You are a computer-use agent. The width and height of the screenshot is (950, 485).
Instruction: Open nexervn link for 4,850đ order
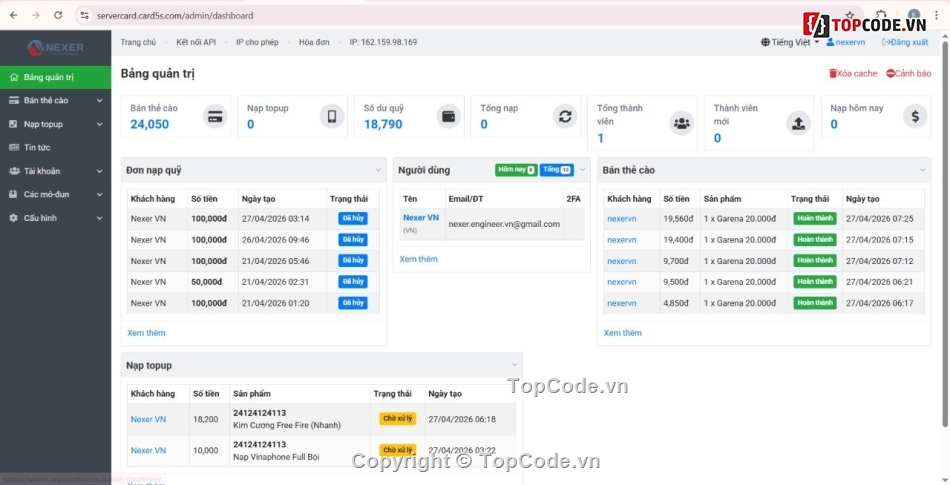(622, 303)
